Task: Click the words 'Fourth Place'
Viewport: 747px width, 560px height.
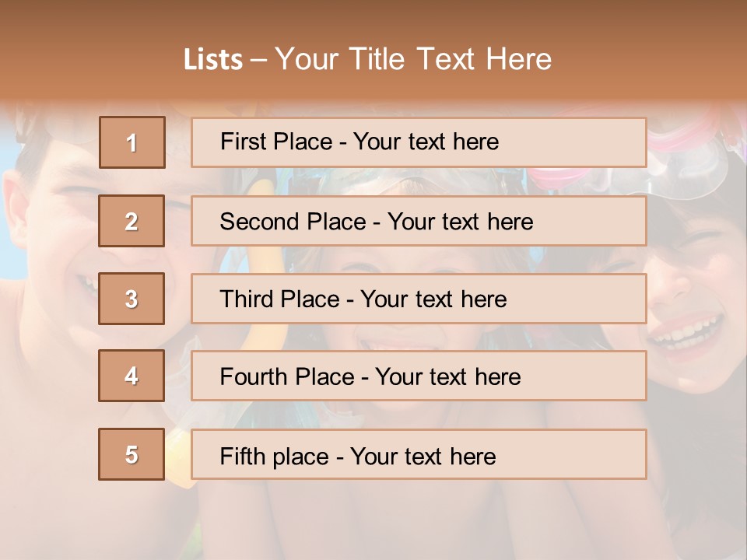Action: [287, 376]
